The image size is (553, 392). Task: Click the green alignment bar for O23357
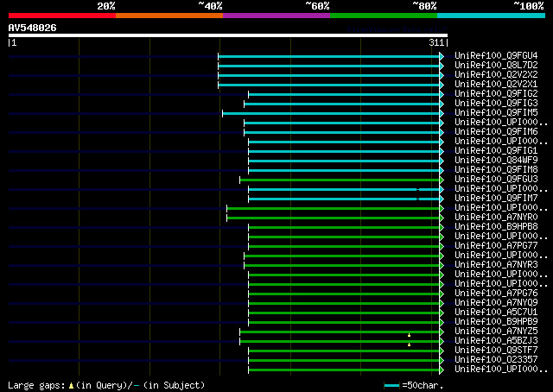coord(344,361)
